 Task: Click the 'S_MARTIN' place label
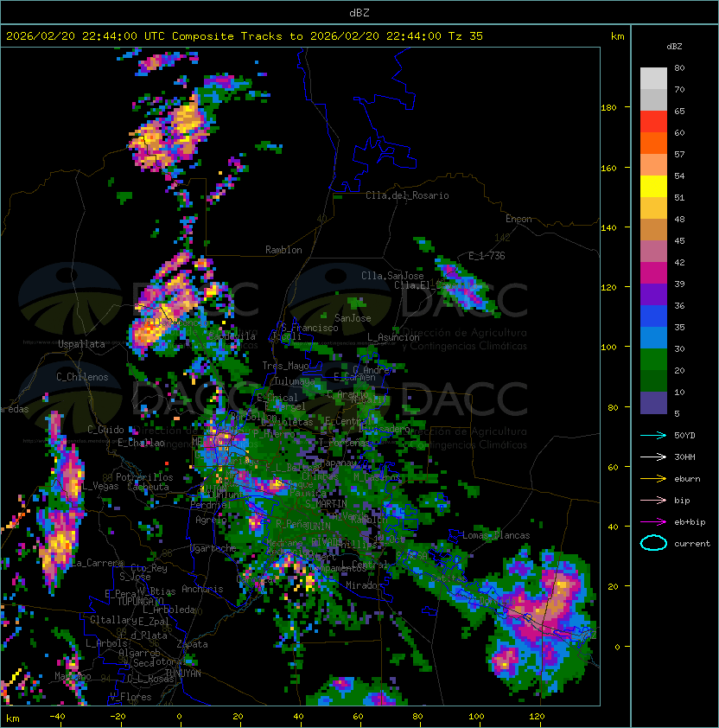[x=327, y=504]
